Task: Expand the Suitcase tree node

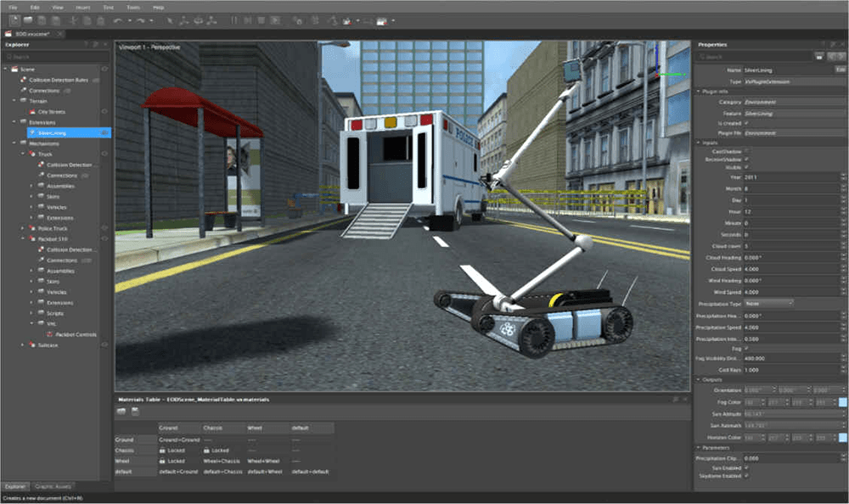Action: point(23,345)
